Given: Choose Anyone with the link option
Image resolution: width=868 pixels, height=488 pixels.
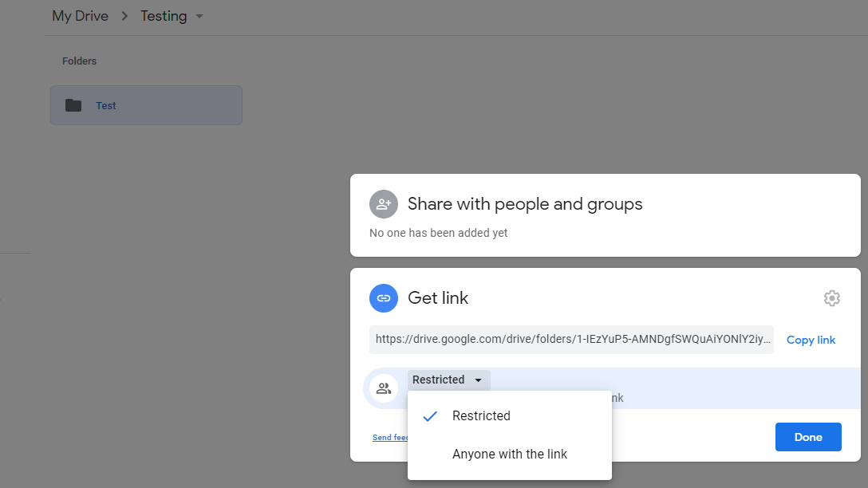Looking at the screenshot, I should click(x=510, y=455).
